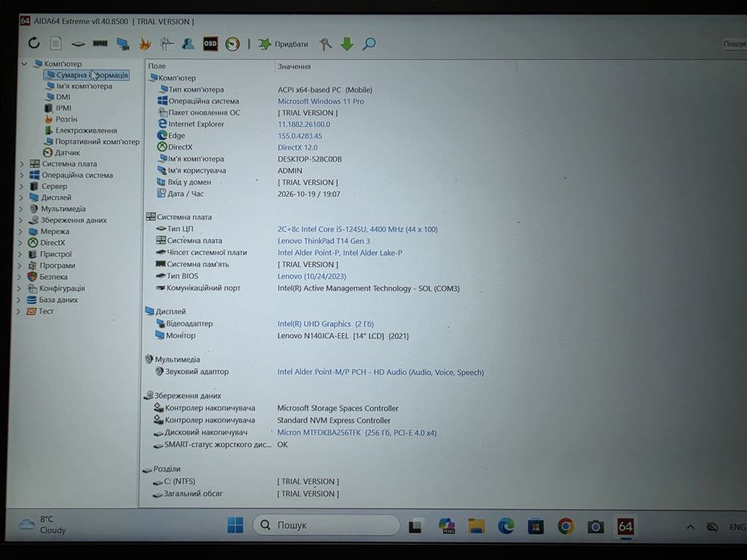
Task: Open the Windows Start button
Action: point(235,526)
